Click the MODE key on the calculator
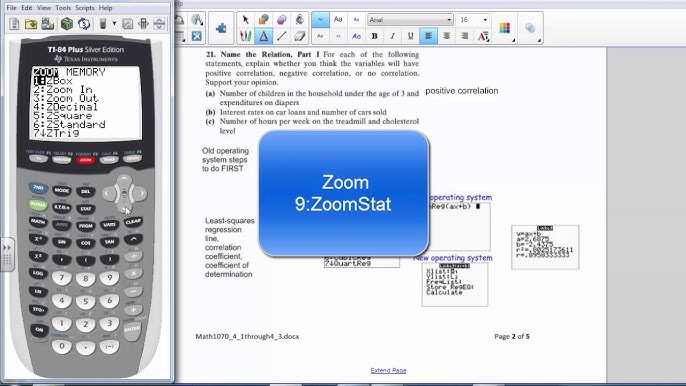 tap(62, 190)
